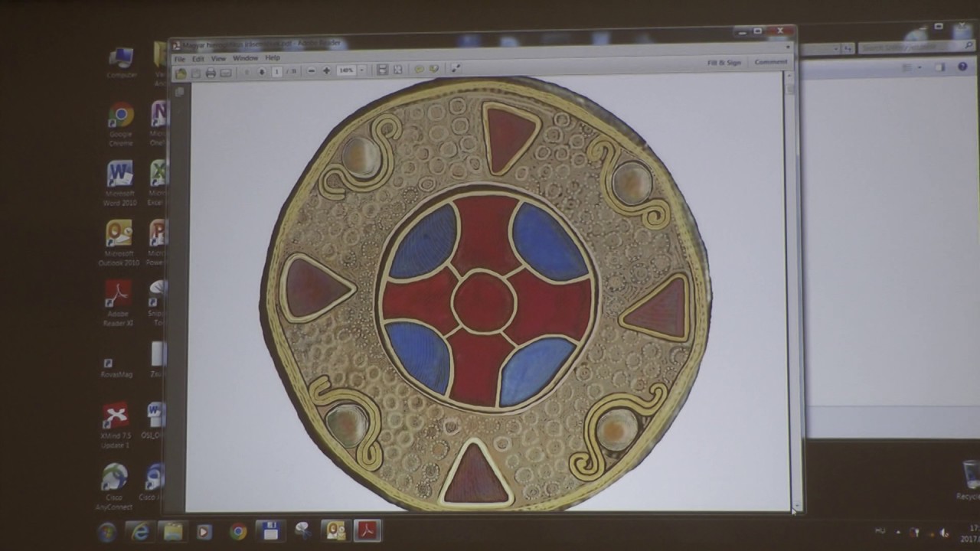Viewport: 980px width, 551px height.
Task: Open the media player taskbar icon
Action: coord(204,532)
